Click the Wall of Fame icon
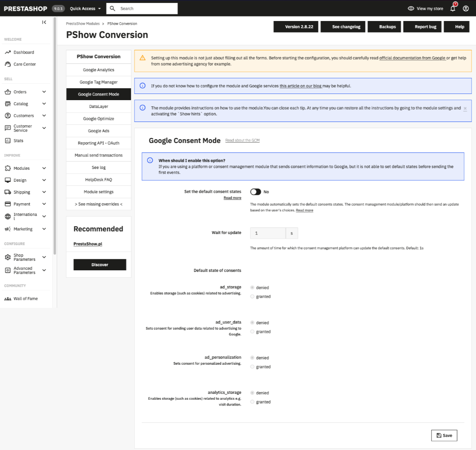The image size is (476, 450). (7, 299)
